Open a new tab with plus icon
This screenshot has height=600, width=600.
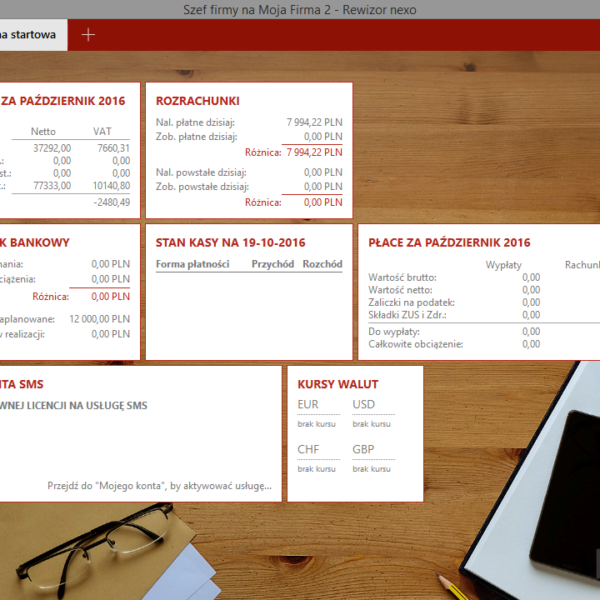[x=88, y=35]
